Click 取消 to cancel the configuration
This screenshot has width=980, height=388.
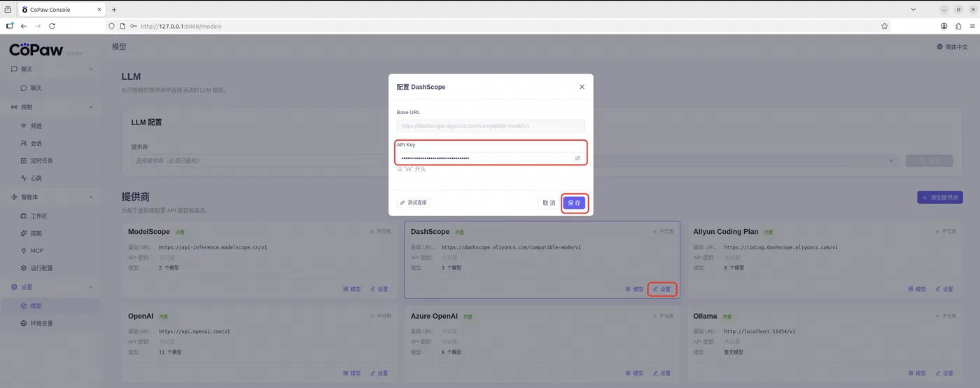click(x=548, y=202)
